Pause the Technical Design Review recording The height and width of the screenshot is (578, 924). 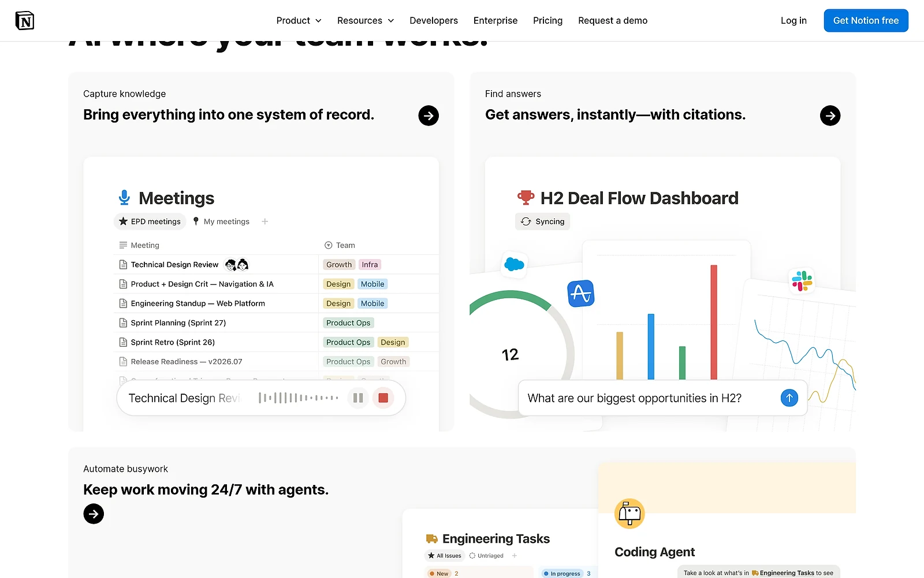coord(358,398)
